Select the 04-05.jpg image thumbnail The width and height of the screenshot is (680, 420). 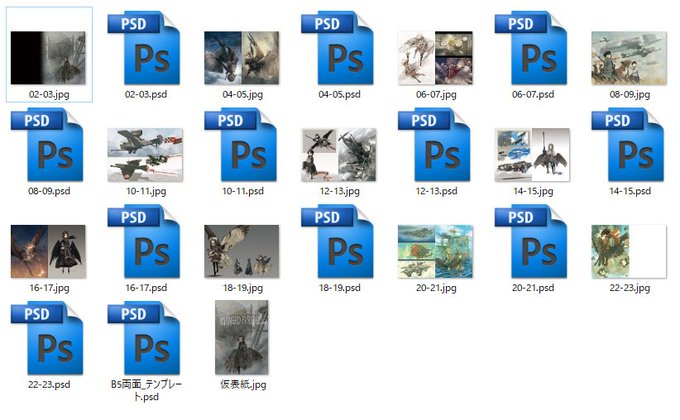242,58
